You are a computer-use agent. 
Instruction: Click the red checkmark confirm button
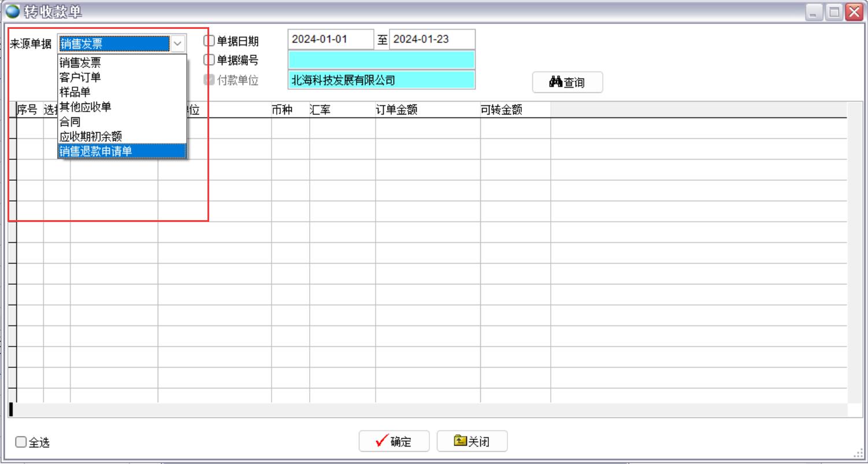point(394,441)
